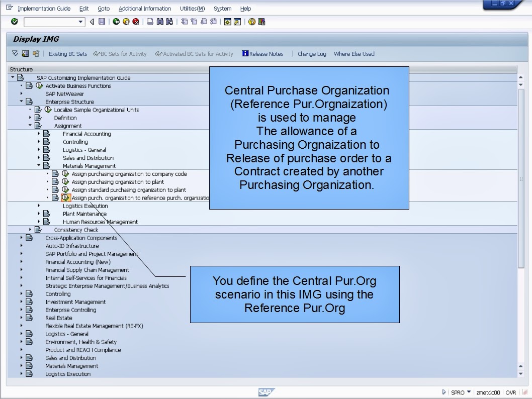This screenshot has height=399, width=532.
Task: Click the Where Else Used button
Action: 354,54
